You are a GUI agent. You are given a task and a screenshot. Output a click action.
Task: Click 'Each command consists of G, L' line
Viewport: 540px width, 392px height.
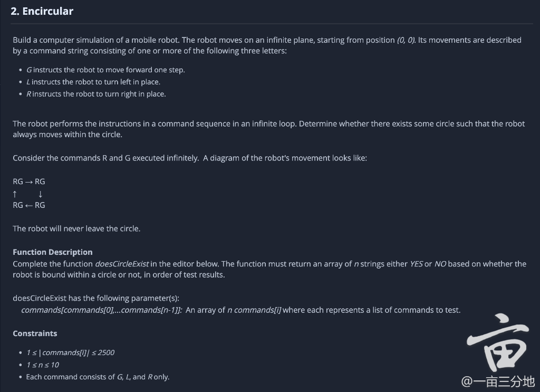tap(98, 377)
